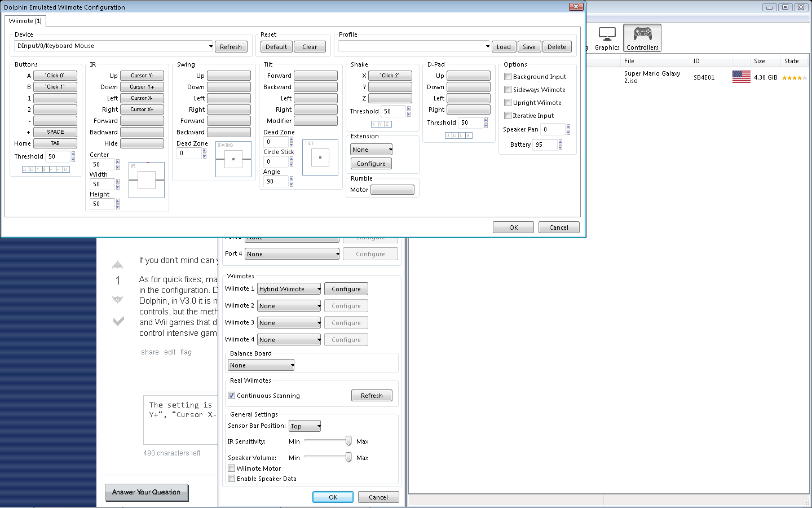Click Configure button for Wiimote 1
This screenshot has width=812, height=508.
[x=346, y=289]
